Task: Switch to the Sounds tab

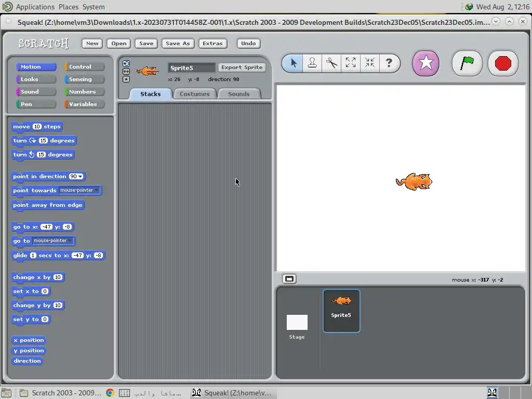Action: (239, 94)
